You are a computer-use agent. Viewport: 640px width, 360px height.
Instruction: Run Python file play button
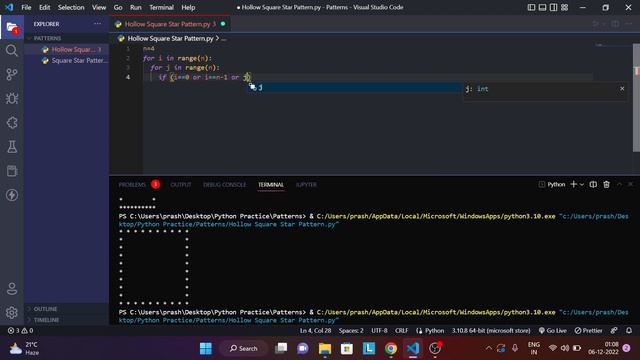click(x=596, y=24)
